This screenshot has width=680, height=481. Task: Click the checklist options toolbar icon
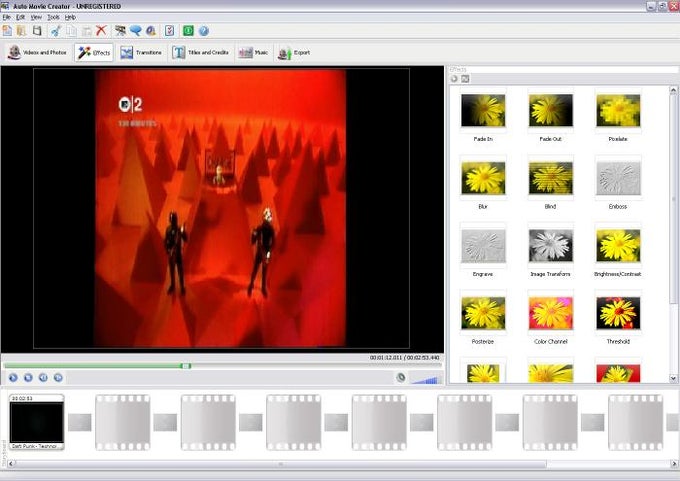170,30
